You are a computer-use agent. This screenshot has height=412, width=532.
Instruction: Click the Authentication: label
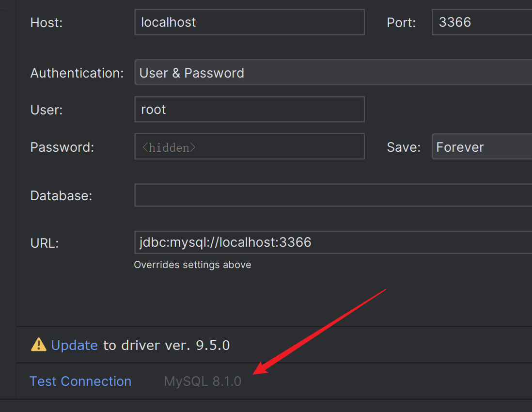click(x=77, y=73)
